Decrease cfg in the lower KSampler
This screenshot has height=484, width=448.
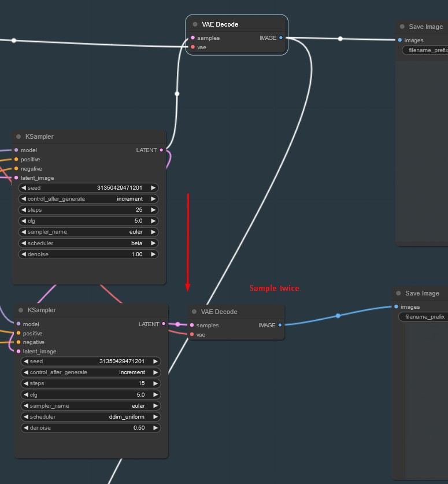click(x=26, y=395)
